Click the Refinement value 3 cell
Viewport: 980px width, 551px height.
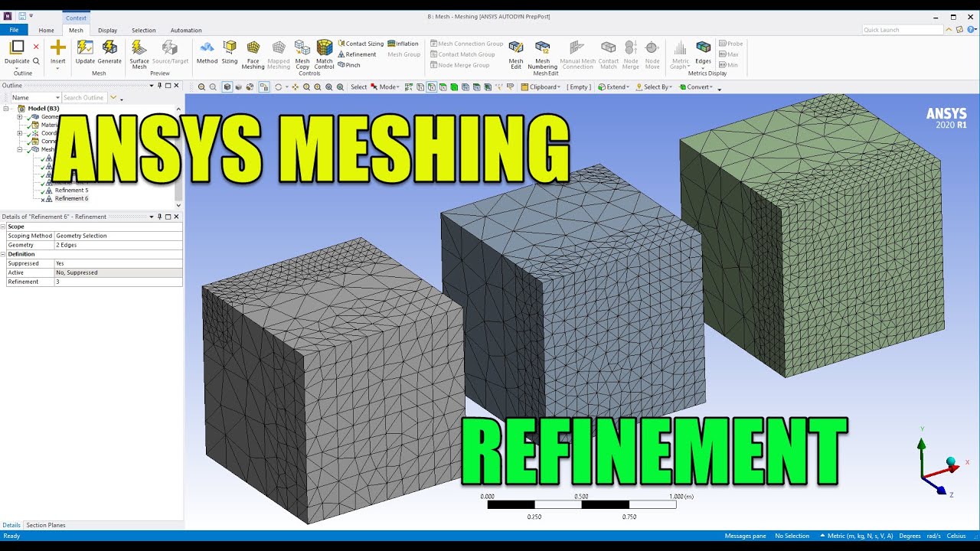click(x=118, y=282)
